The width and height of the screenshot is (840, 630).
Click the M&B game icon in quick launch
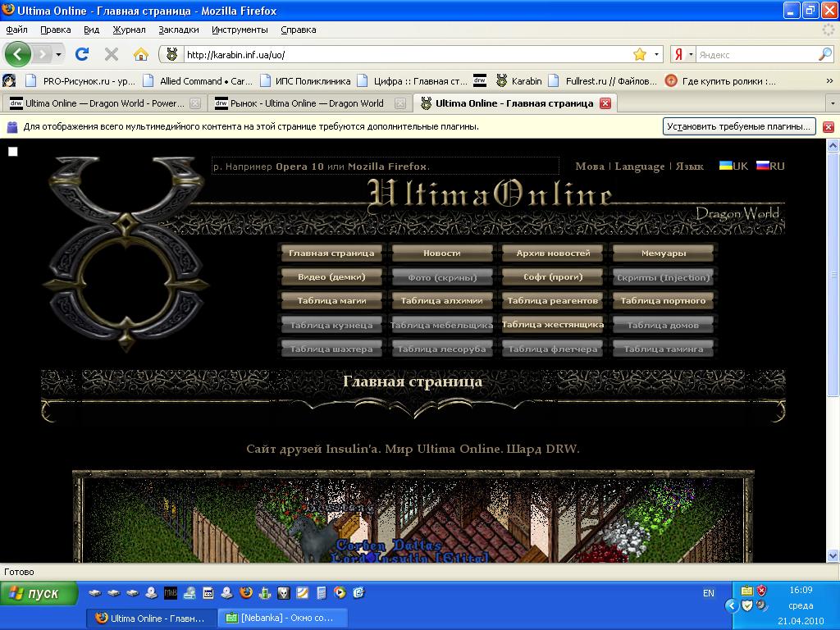pyautogui.click(x=171, y=592)
